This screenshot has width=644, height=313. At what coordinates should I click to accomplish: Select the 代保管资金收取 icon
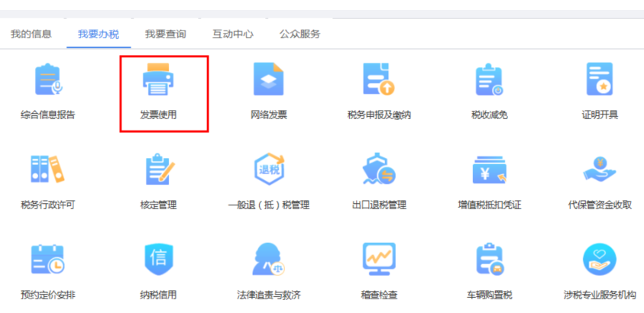point(600,169)
